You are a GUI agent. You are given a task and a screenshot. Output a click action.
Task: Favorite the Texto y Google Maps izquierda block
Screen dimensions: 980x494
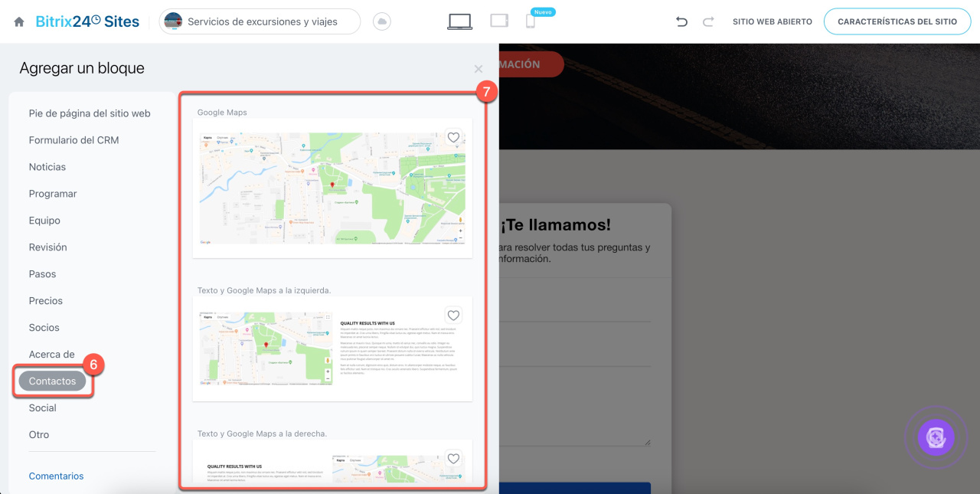(453, 316)
